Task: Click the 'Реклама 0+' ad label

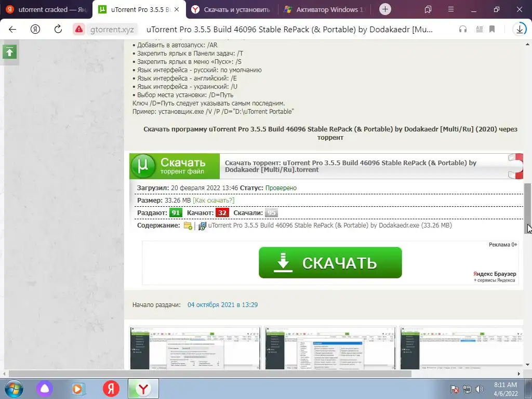Action: click(x=503, y=245)
